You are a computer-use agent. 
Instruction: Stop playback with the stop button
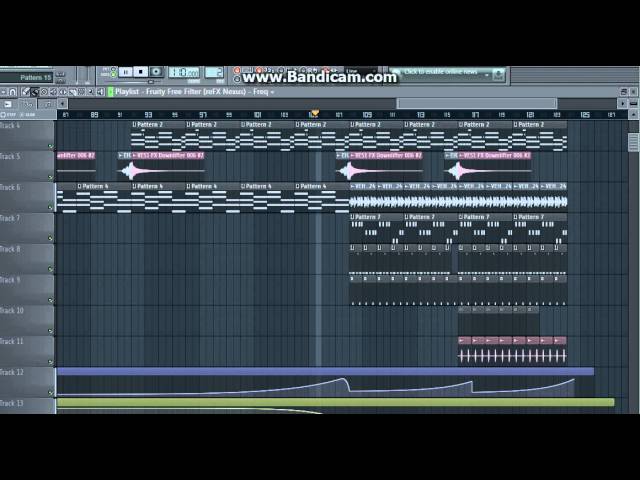click(140, 72)
